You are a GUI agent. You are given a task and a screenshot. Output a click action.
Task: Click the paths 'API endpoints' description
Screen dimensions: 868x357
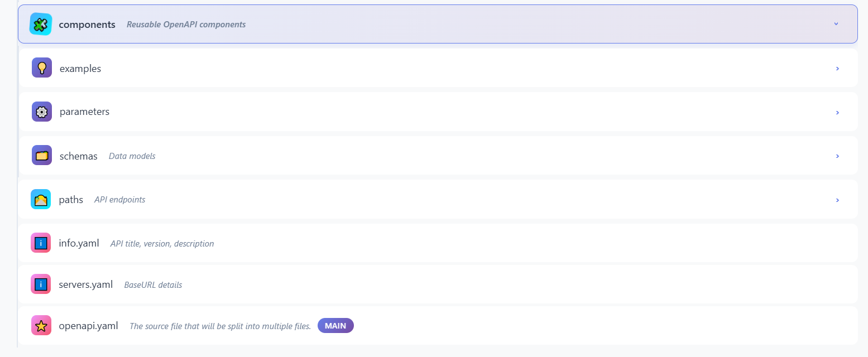[x=119, y=200]
